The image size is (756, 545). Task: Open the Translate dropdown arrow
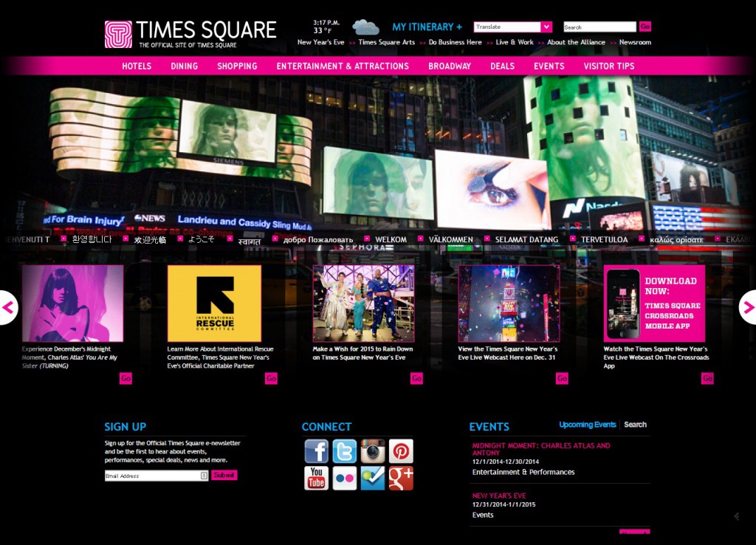[546, 27]
